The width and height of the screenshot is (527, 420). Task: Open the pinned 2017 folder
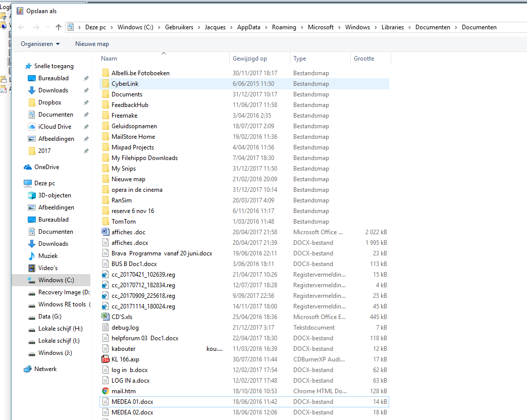tap(40, 151)
